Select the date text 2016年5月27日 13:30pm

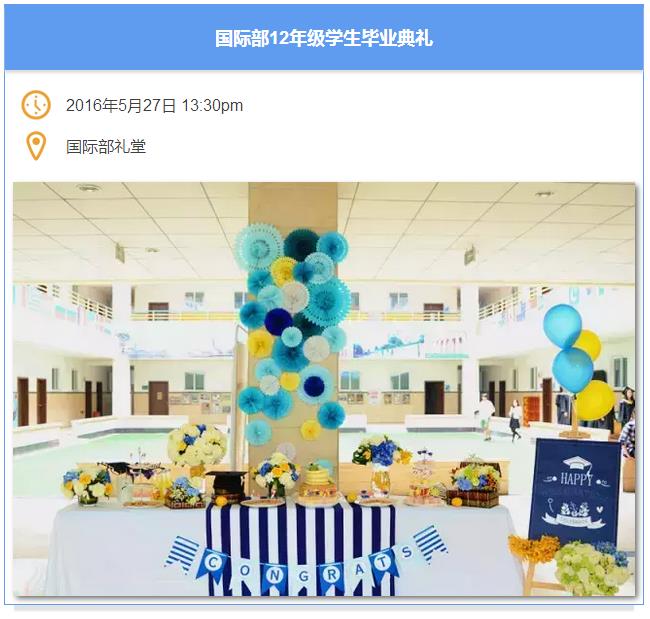[154, 105]
